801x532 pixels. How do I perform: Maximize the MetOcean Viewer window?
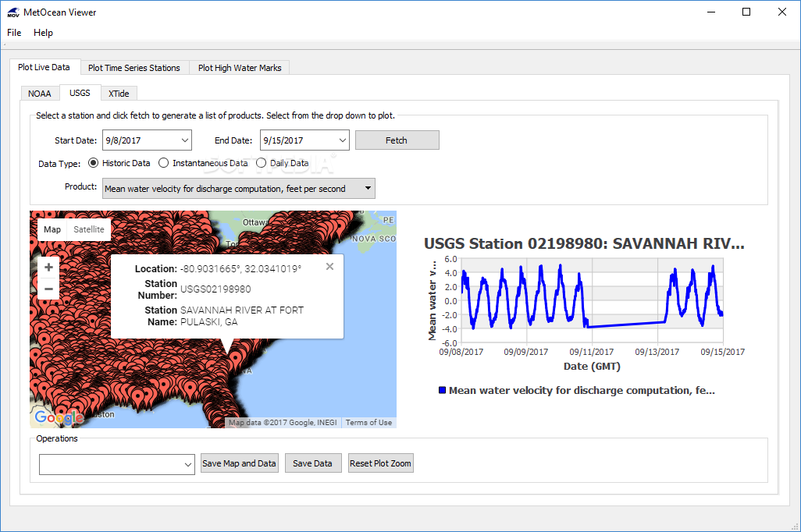pyautogui.click(x=746, y=12)
